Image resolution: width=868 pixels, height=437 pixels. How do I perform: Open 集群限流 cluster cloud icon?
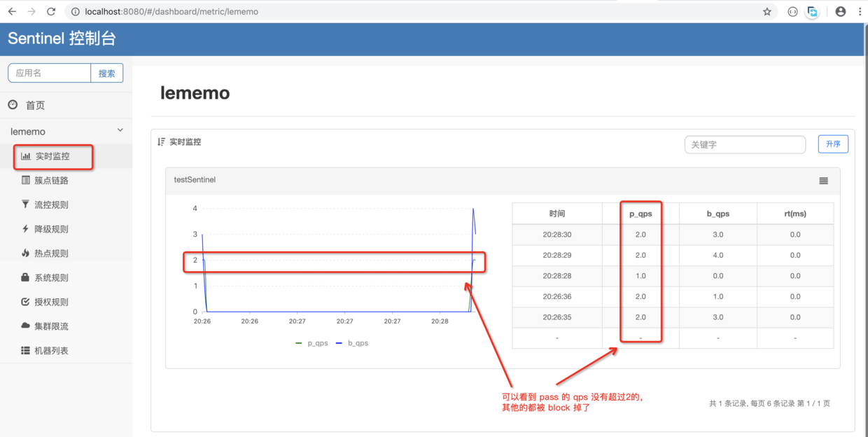25,326
